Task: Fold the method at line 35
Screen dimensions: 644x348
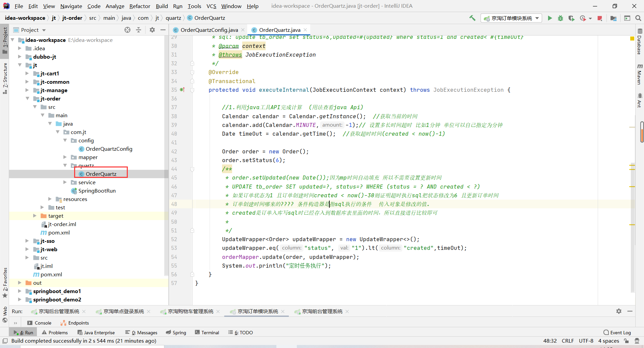Action: 192,90
